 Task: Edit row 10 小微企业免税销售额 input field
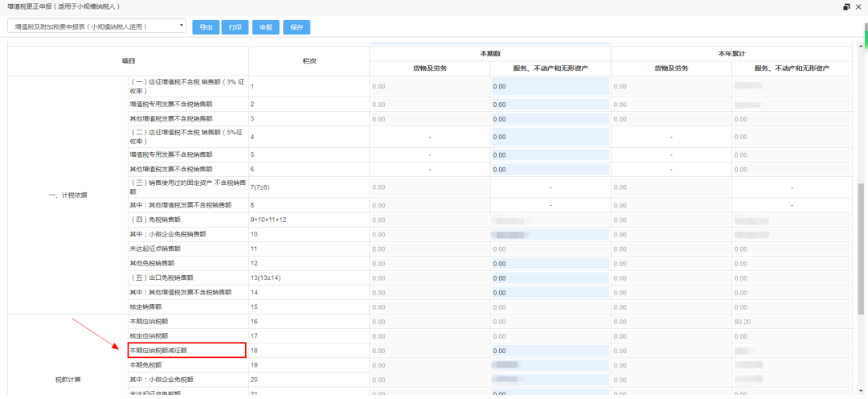551,234
